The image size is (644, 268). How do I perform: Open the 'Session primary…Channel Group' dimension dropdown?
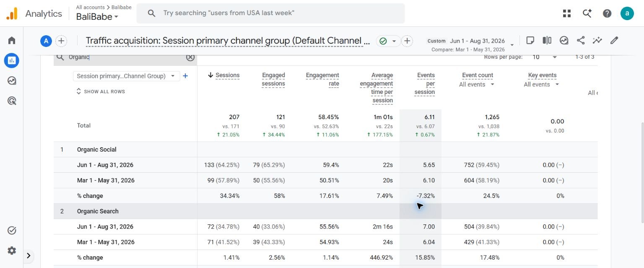[126, 76]
